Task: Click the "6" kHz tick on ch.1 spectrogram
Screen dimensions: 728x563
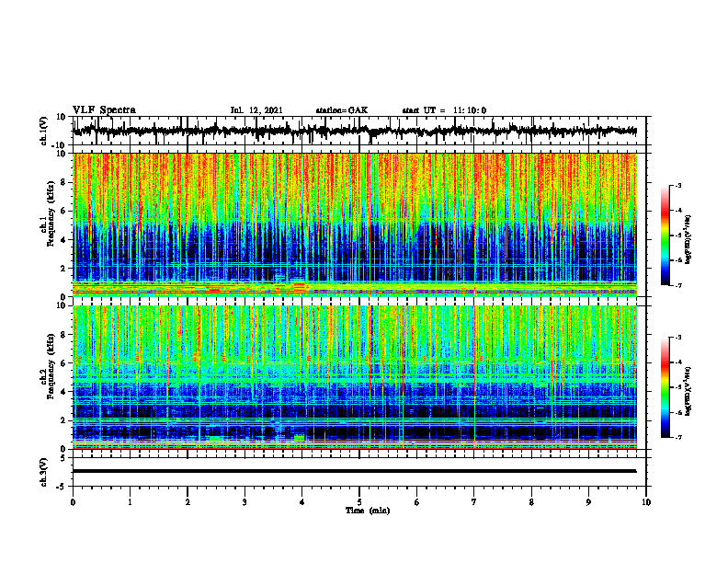Action: coord(63,212)
